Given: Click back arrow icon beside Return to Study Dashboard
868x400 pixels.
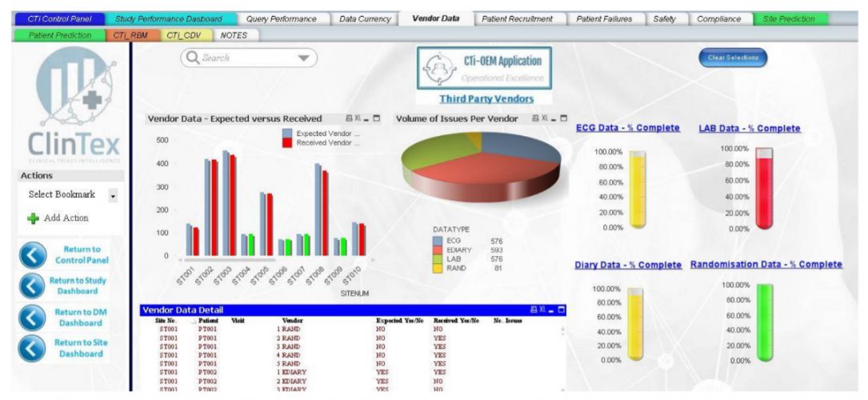Looking at the screenshot, I should [33, 286].
